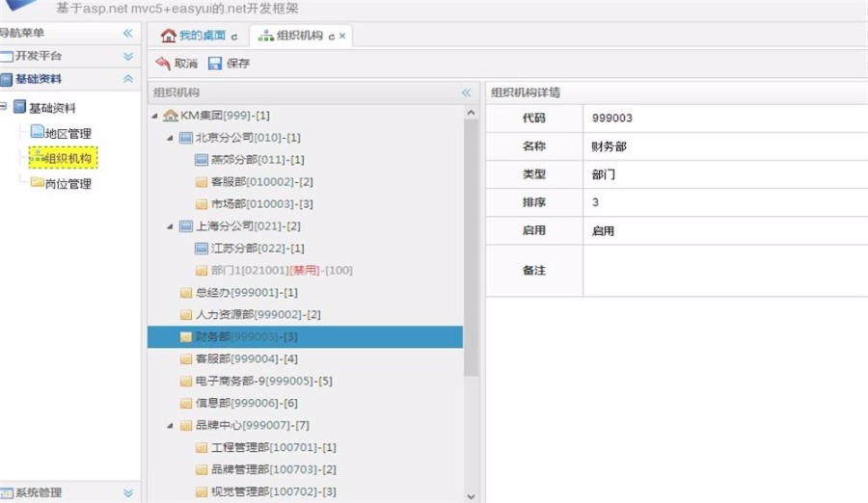
Task: Click the 客服部[010002] folder icon
Action: [x=202, y=182]
